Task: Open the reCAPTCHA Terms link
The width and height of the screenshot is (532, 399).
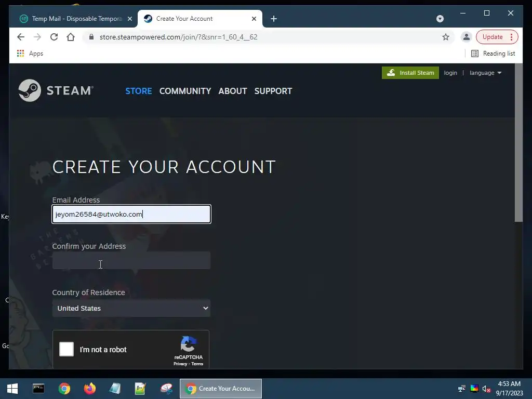Action: (x=197, y=364)
